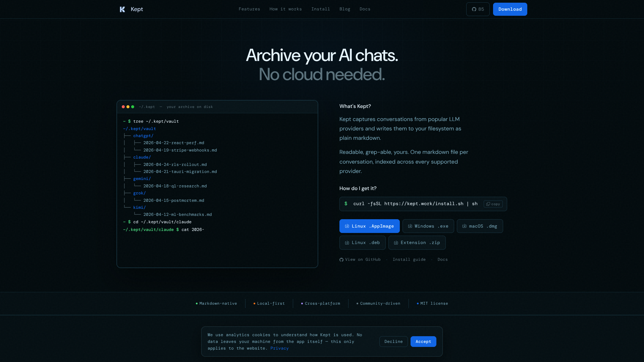Click the 'What's Kept?' heading
Image resolution: width=644 pixels, height=362 pixels.
tap(355, 106)
